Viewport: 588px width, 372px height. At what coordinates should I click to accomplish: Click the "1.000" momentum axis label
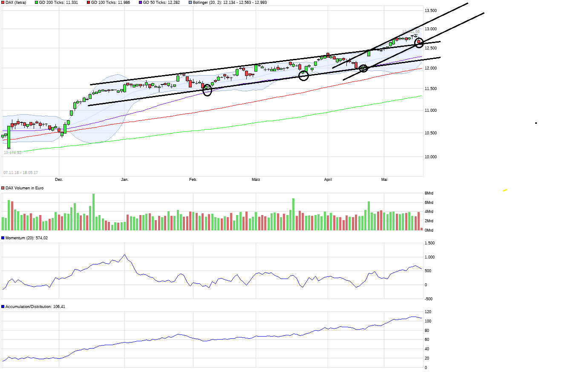(x=430, y=257)
